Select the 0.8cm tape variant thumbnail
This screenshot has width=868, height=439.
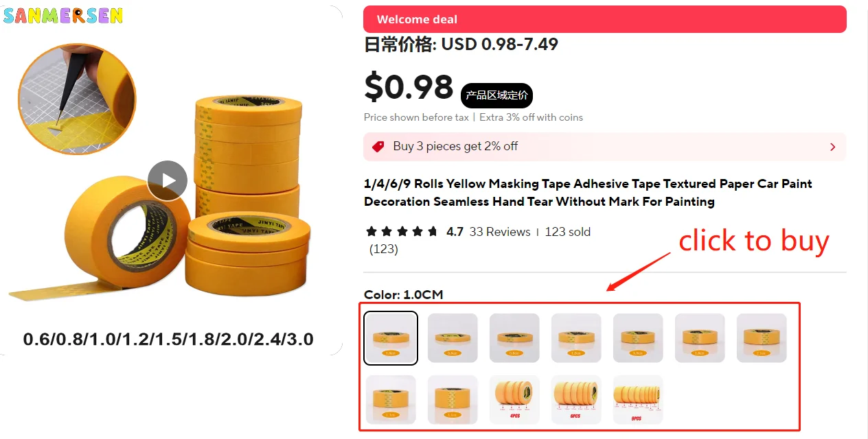[514, 338]
